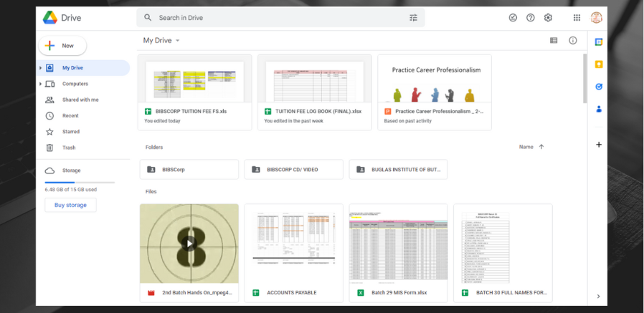
Task: Open TUITION FEE LOG BOOK (FINAL).xlsx suggestion
Action: [315, 92]
